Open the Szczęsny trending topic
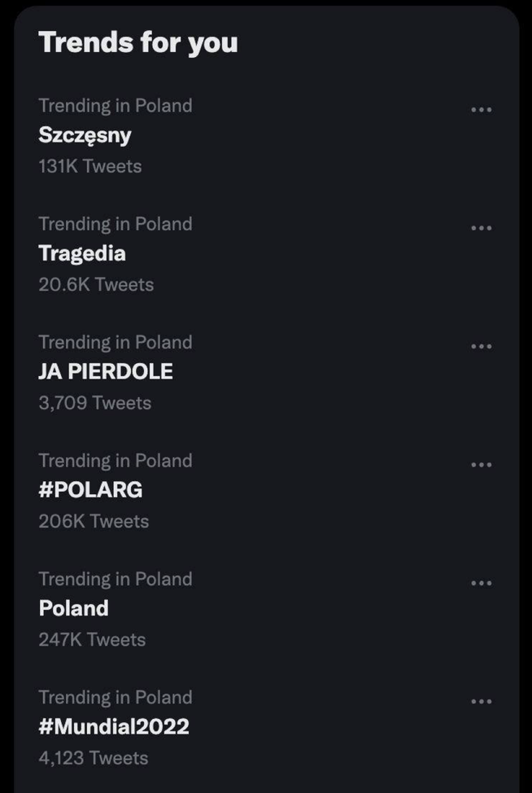 [x=85, y=135]
